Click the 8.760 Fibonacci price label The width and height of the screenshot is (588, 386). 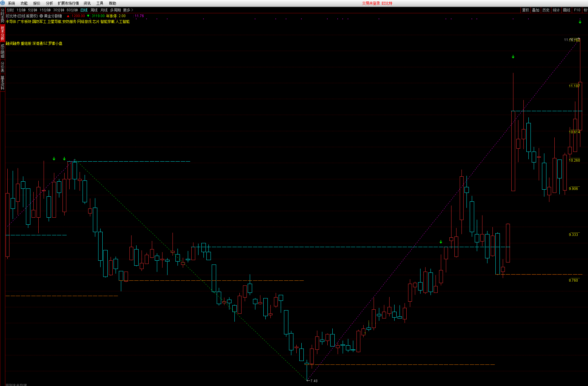[x=573, y=280]
